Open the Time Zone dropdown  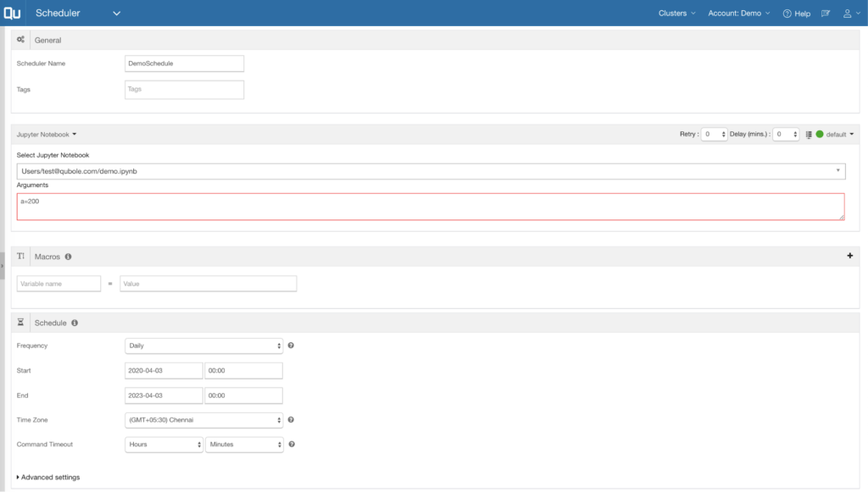[203, 419]
